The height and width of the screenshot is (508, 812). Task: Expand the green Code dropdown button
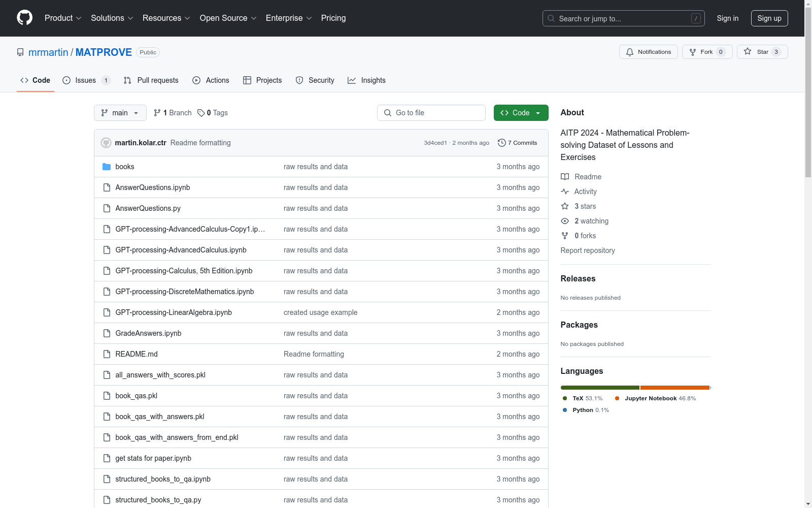(x=521, y=113)
